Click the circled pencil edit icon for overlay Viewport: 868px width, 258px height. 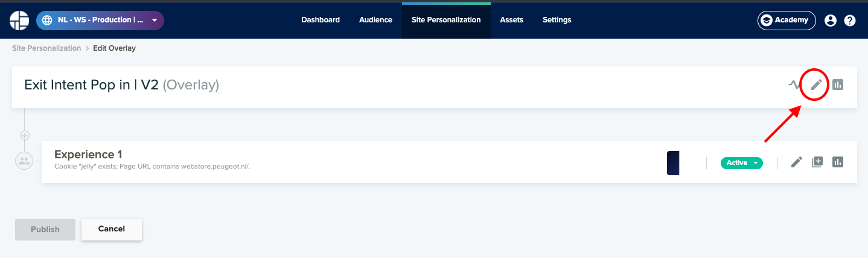click(x=816, y=85)
